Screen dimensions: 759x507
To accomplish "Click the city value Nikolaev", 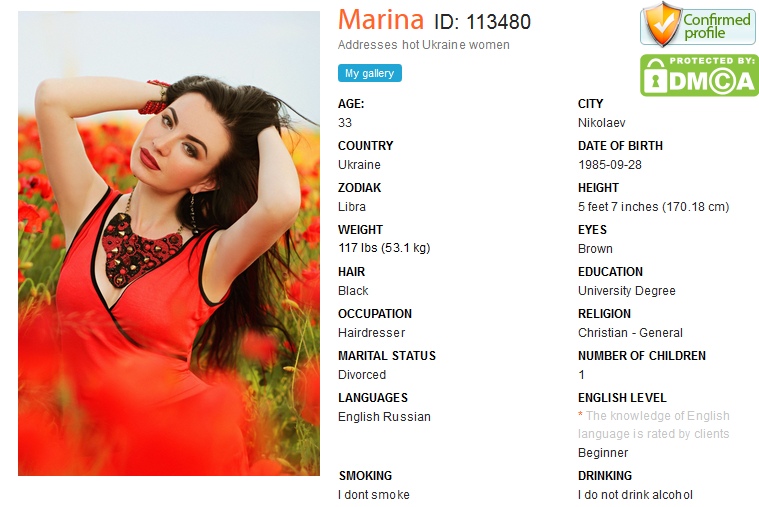I will (x=602, y=123).
